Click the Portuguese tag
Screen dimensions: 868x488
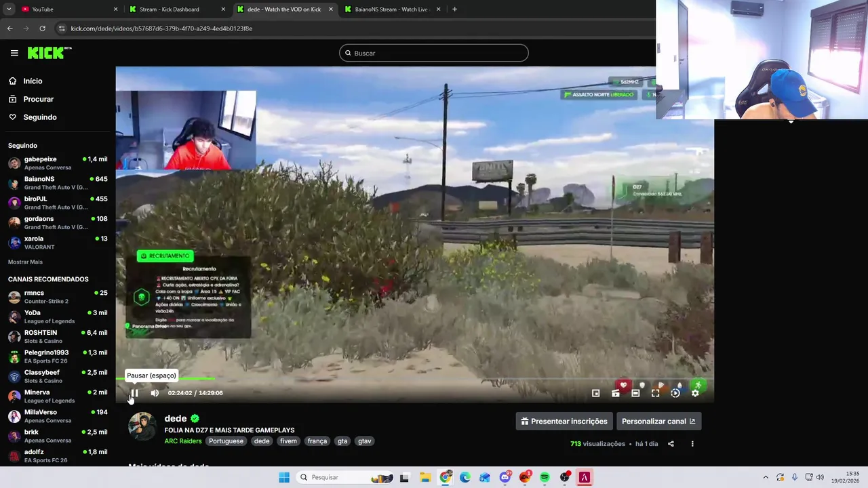[x=226, y=441]
